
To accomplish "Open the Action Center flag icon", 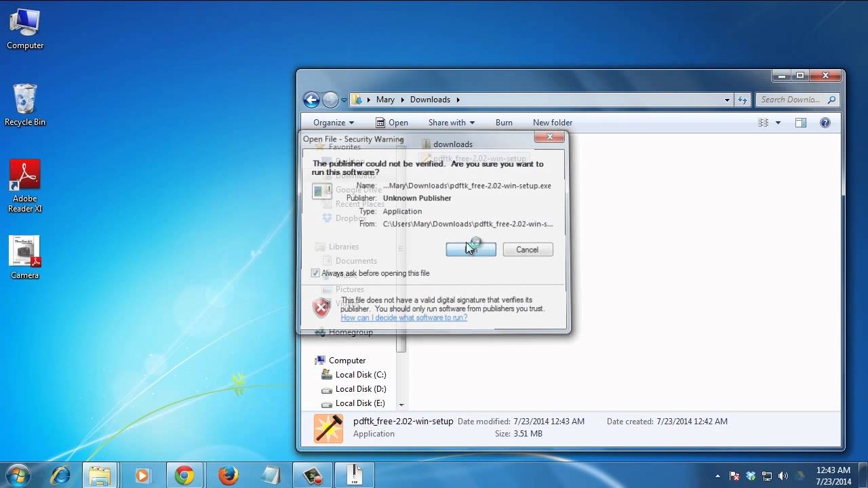I will pyautogui.click(x=734, y=476).
